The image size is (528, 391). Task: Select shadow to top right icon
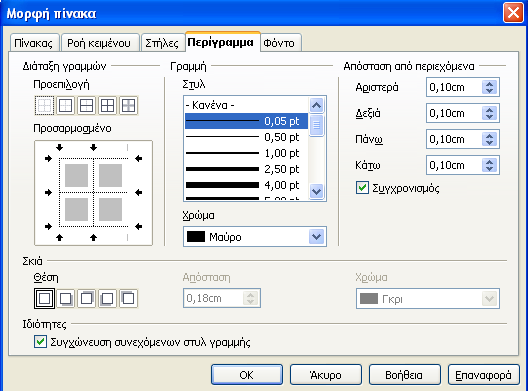tap(87, 298)
